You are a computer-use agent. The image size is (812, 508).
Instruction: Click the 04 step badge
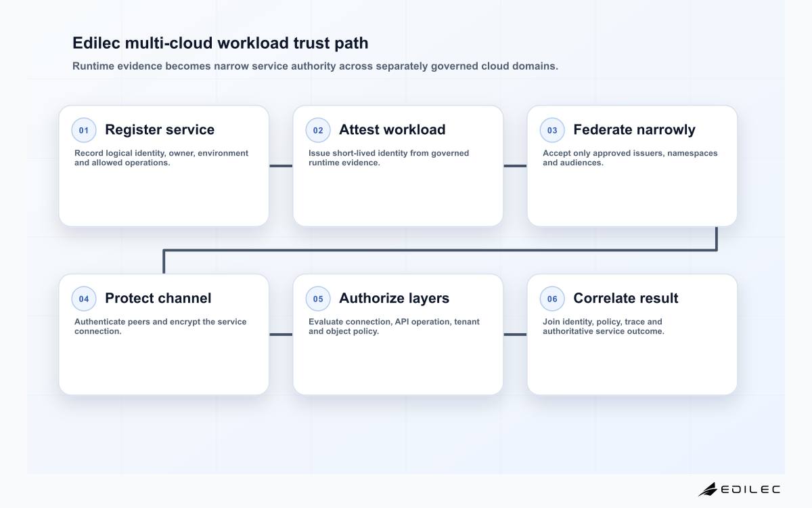(84, 299)
